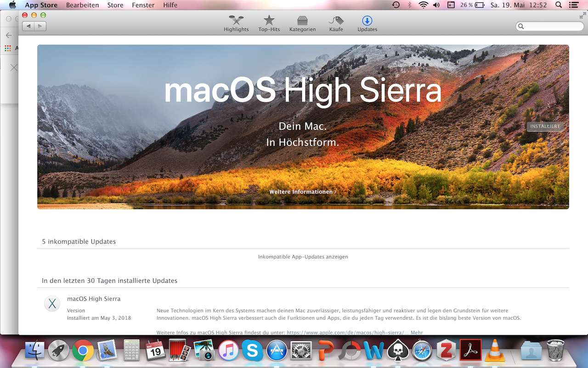Go forward with the right arrow button
This screenshot has height=368, width=588.
coord(40,26)
